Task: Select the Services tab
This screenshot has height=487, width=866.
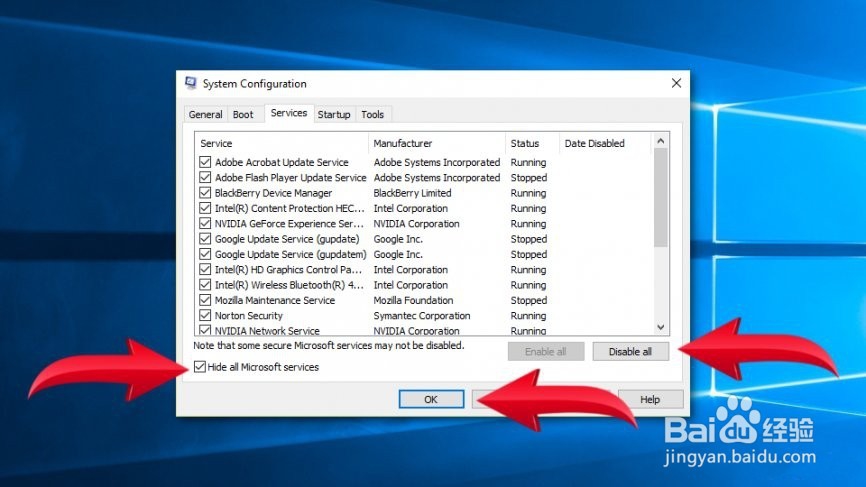Action: [289, 113]
